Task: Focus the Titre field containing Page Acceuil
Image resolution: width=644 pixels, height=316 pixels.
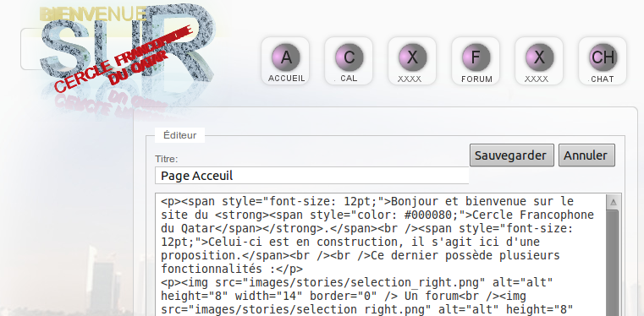Action: pyautogui.click(x=311, y=176)
